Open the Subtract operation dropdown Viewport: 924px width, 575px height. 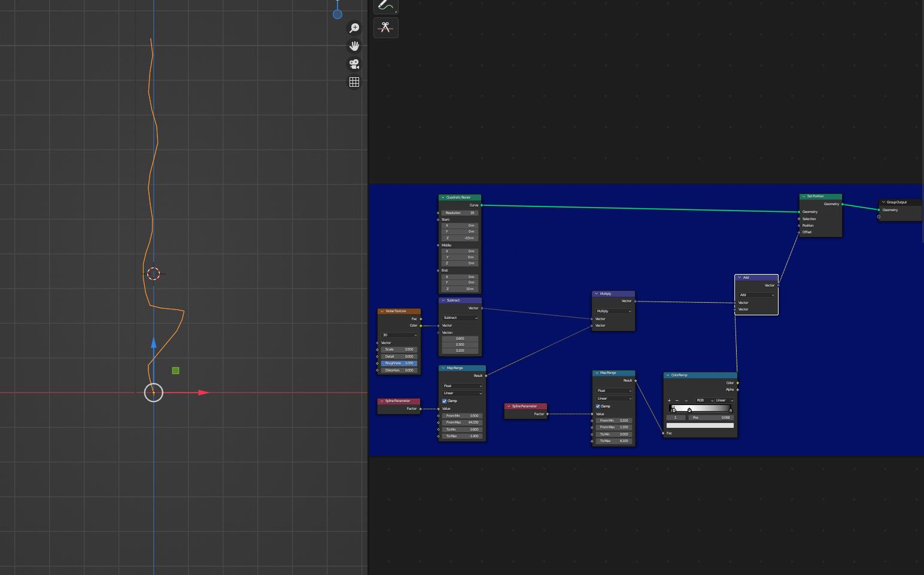click(x=460, y=318)
